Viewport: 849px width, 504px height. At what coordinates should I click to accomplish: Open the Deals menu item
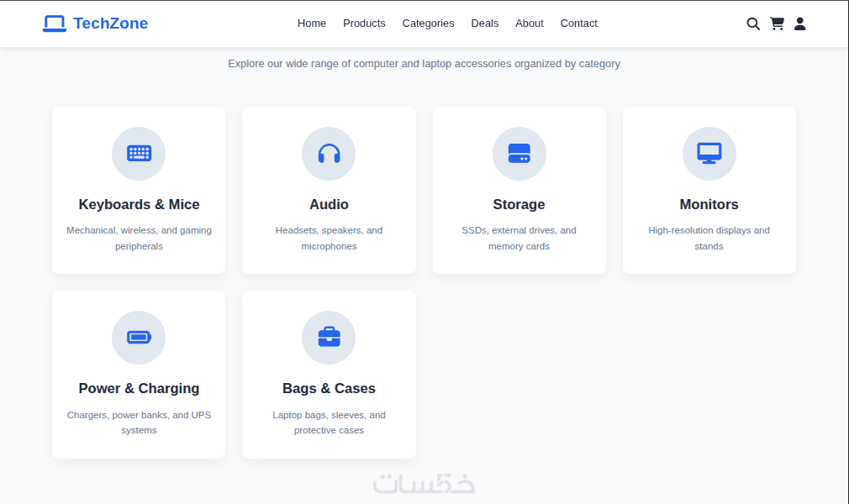coord(484,24)
